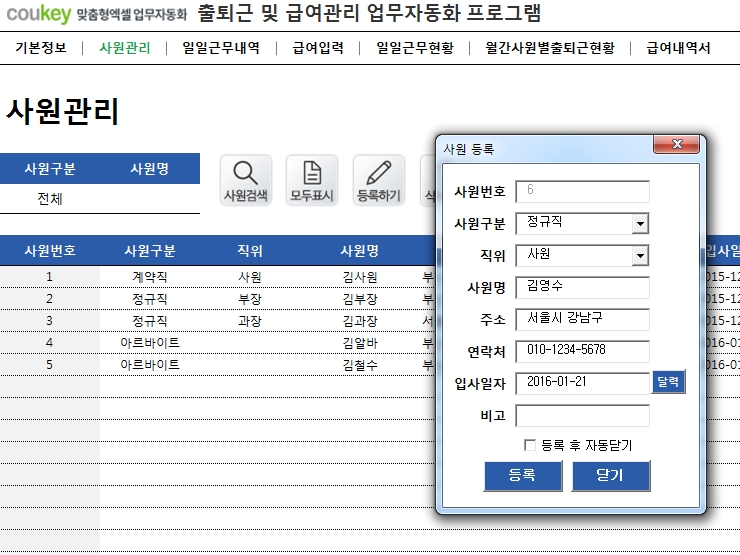Click the 모두표시 document icon button
Viewport: 740px width, 555px height.
(312, 180)
